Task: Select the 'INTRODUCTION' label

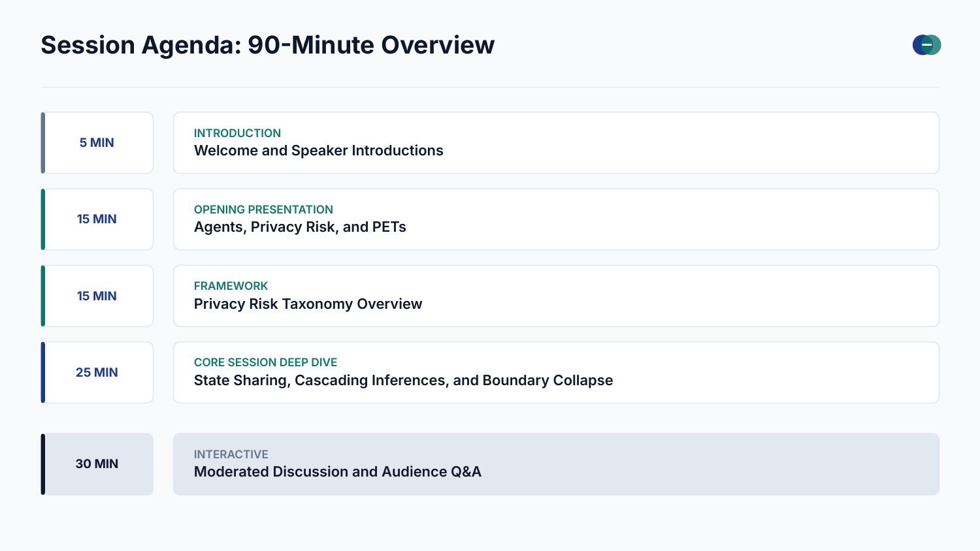Action: (x=237, y=133)
